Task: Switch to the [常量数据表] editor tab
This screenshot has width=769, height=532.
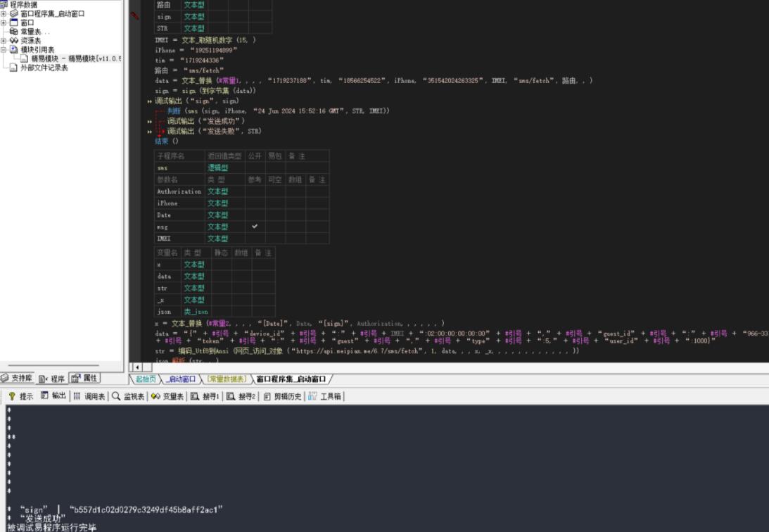Action: pos(227,379)
